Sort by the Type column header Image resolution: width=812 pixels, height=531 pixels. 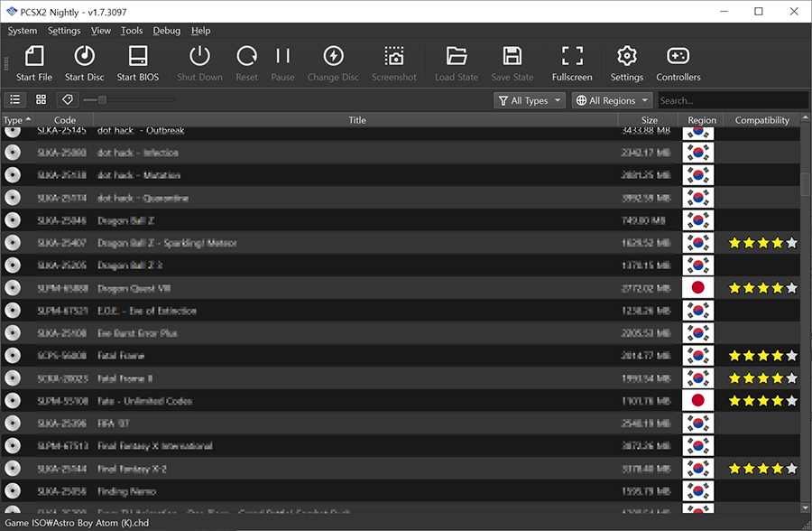point(17,120)
